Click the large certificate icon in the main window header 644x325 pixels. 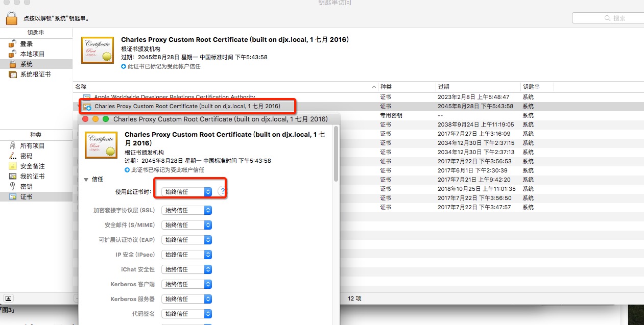(x=98, y=50)
